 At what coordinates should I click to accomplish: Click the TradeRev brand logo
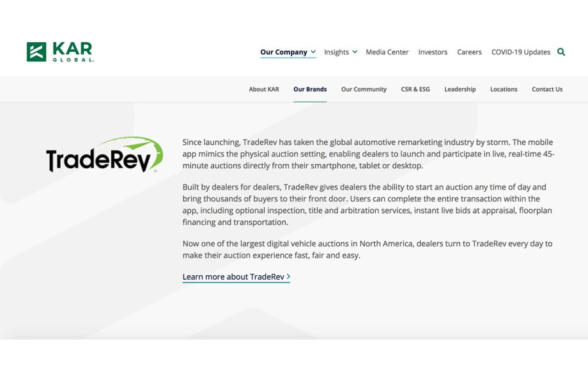[104, 156]
